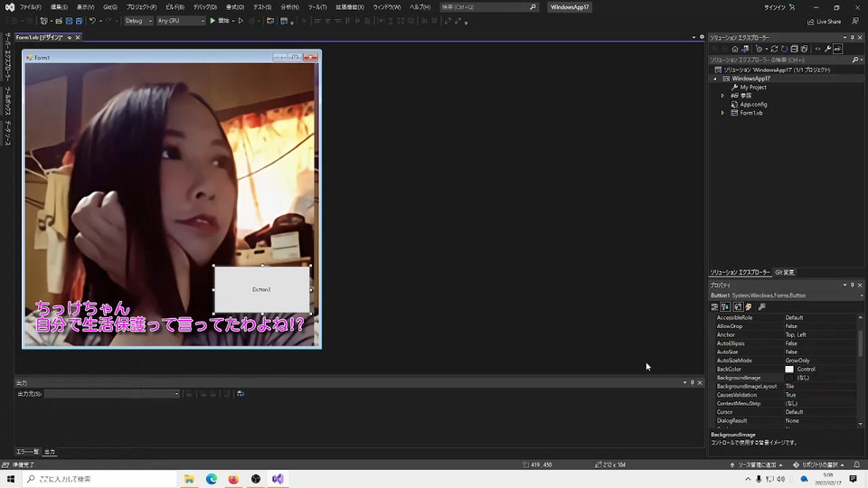Pin the Form1.vb design tab

[x=70, y=37]
